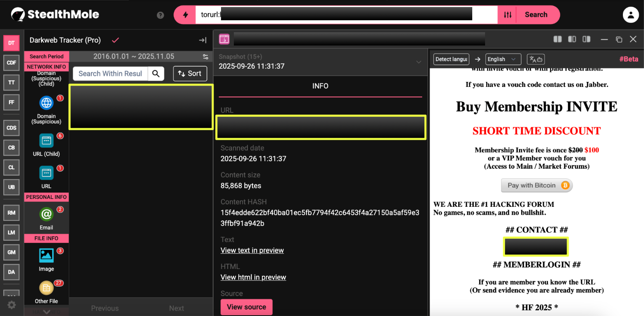This screenshot has width=644, height=316.
Task: Click the View source button
Action: click(x=246, y=307)
